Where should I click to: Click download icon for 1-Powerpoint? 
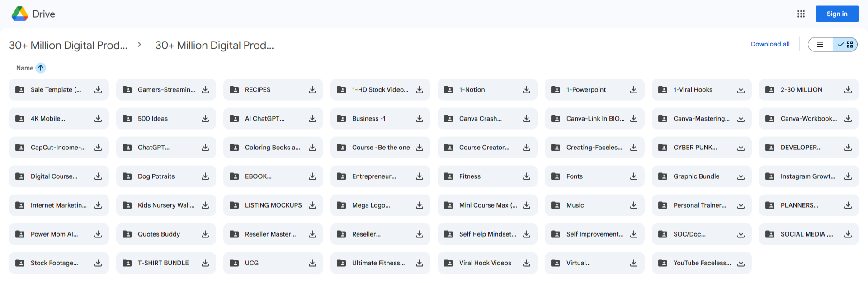pyautogui.click(x=634, y=90)
